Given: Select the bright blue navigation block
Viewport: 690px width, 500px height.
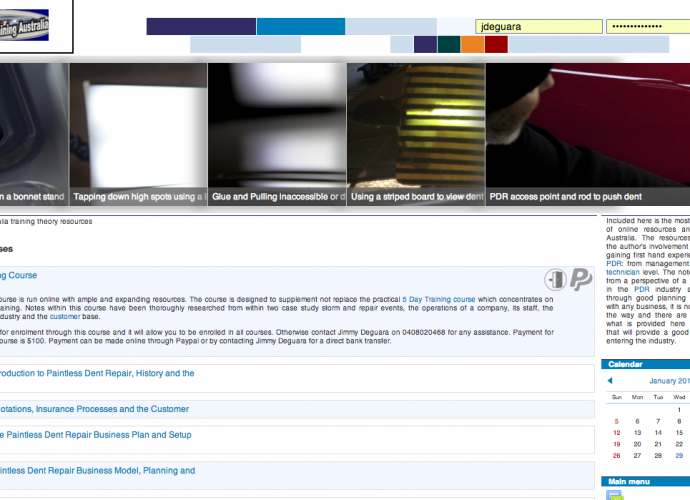Looking at the screenshot, I should point(301,26).
